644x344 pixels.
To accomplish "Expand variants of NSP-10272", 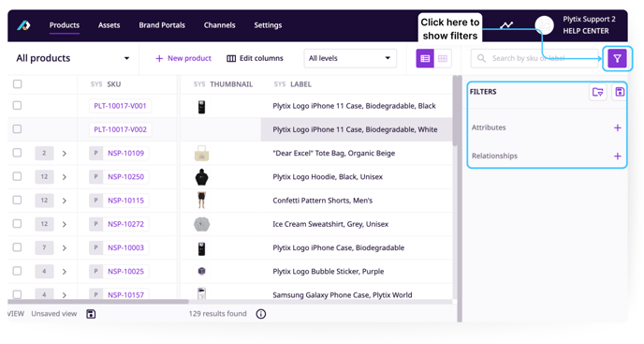I will (x=65, y=224).
